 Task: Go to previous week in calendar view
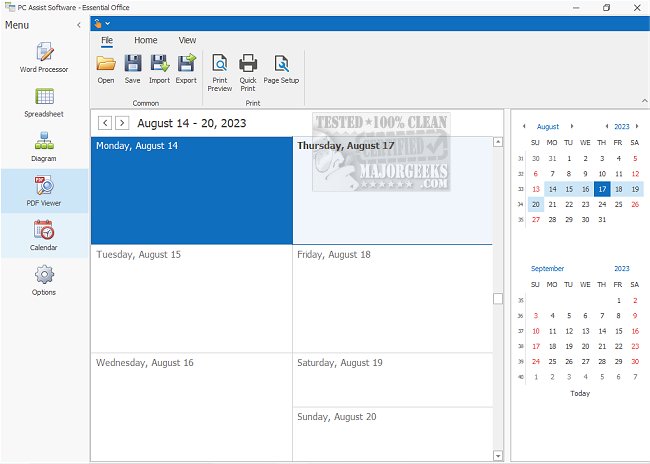click(105, 123)
